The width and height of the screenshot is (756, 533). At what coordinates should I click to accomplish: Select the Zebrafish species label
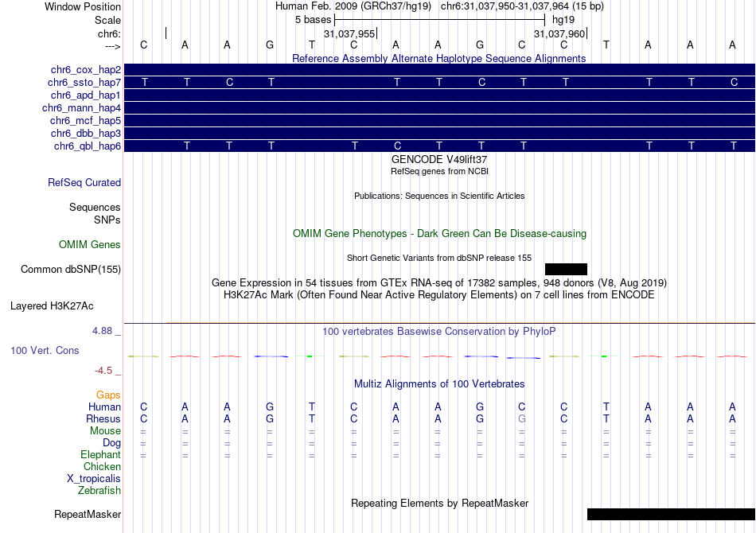(99, 491)
